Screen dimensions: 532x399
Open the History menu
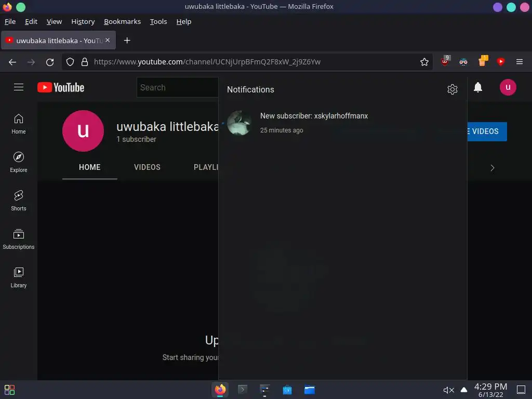tap(83, 21)
